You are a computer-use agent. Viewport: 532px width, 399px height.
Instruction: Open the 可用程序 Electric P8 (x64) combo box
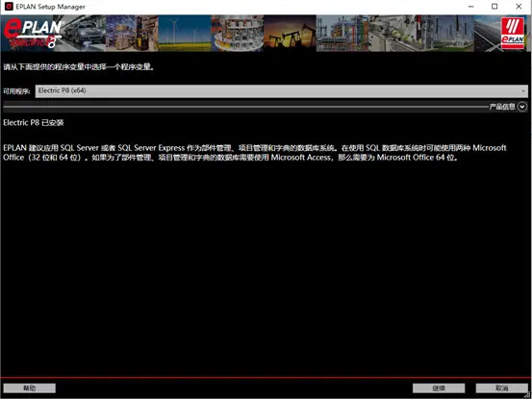282,90
